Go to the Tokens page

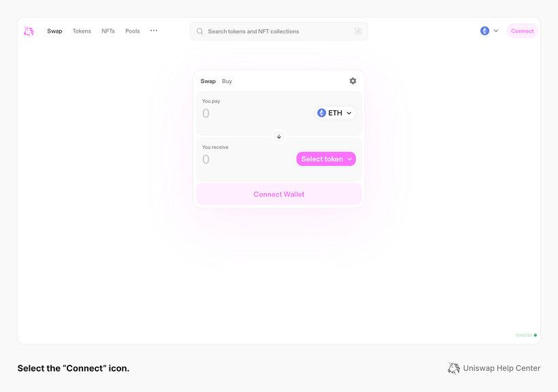pyautogui.click(x=82, y=31)
